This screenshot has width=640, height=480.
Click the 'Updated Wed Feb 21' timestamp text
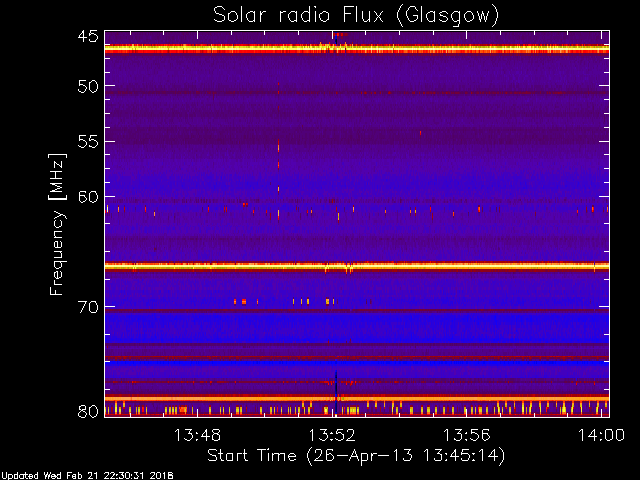click(x=87, y=476)
